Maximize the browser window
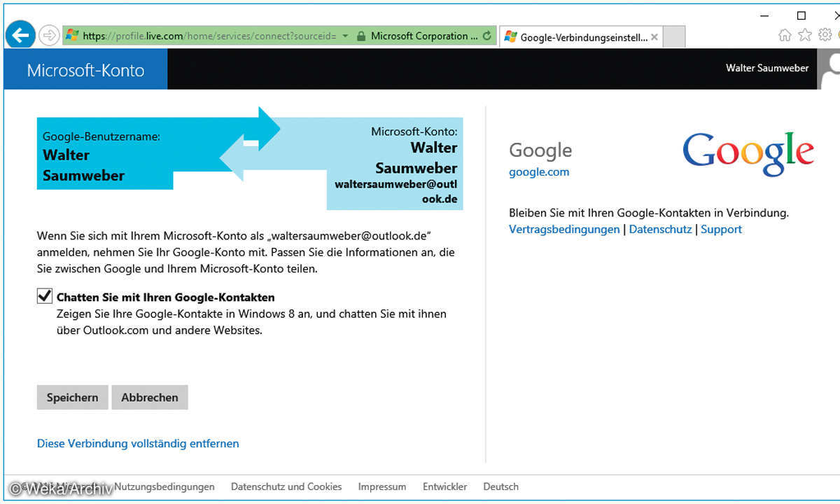This screenshot has height=504, width=840. click(x=801, y=15)
